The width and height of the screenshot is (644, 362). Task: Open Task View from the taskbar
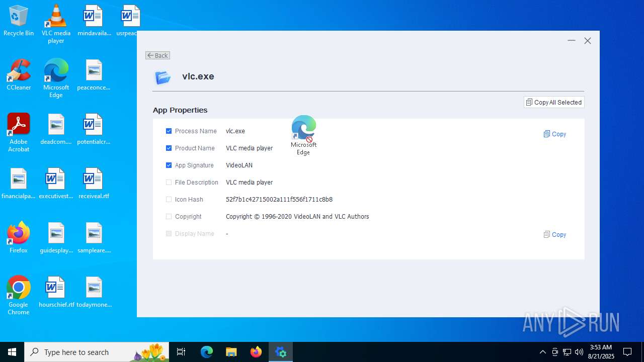[x=181, y=352]
